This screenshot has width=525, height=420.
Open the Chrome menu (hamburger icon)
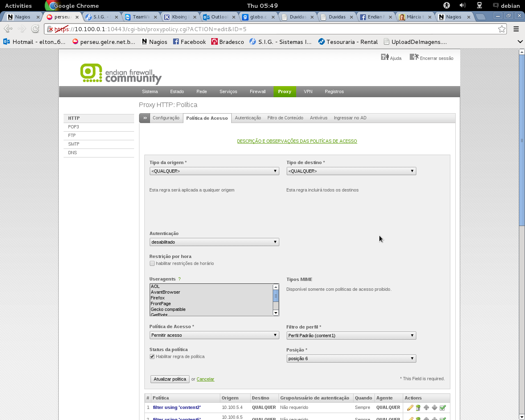516,29
